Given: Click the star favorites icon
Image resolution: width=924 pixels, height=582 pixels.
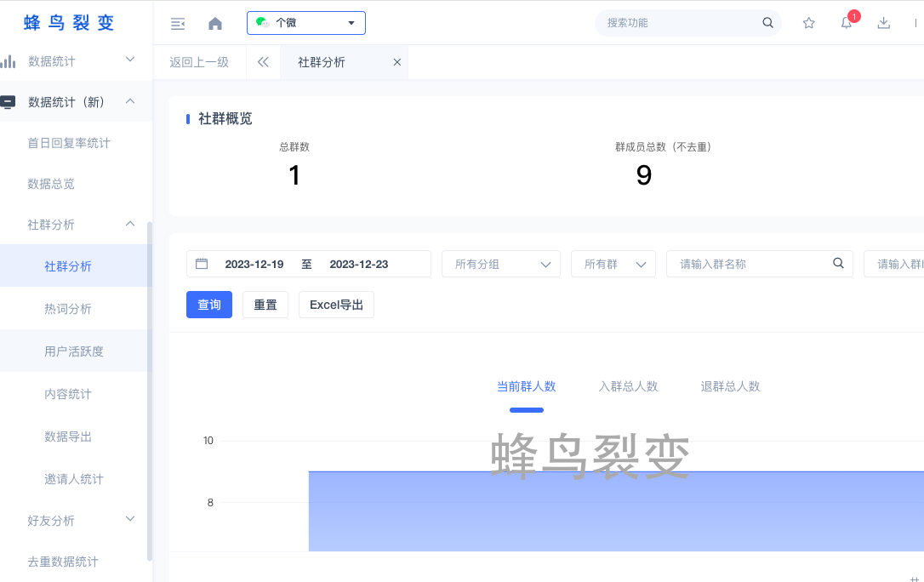Looking at the screenshot, I should pyautogui.click(x=809, y=23).
